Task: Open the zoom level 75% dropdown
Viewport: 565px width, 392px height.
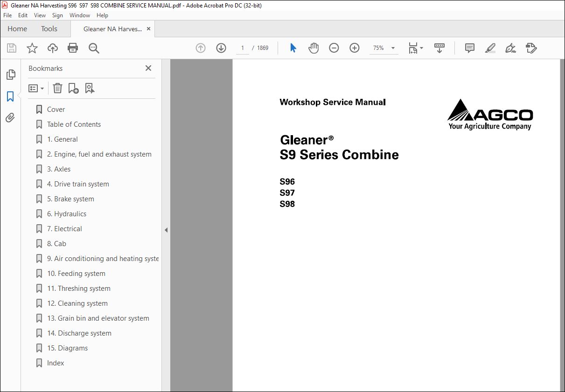Action: click(x=384, y=48)
